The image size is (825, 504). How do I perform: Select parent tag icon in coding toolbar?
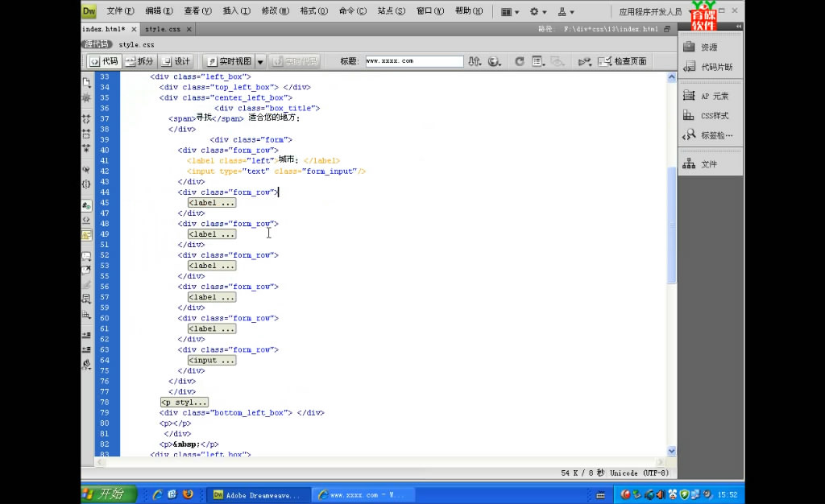86,170
